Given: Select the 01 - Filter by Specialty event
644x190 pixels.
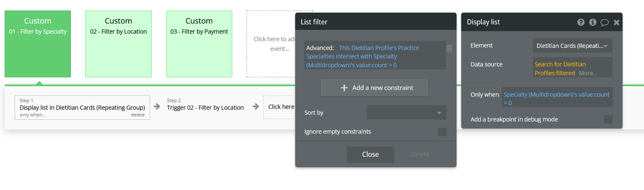Looking at the screenshot, I should 38,44.
